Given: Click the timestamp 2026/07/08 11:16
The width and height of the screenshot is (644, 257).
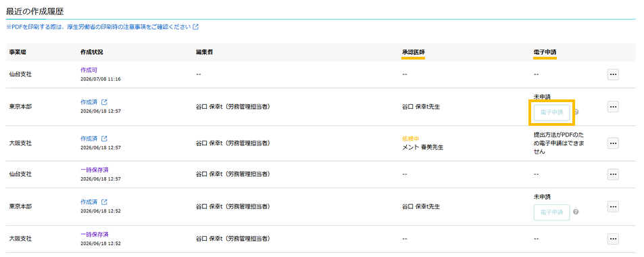Looking at the screenshot, I should (101, 78).
